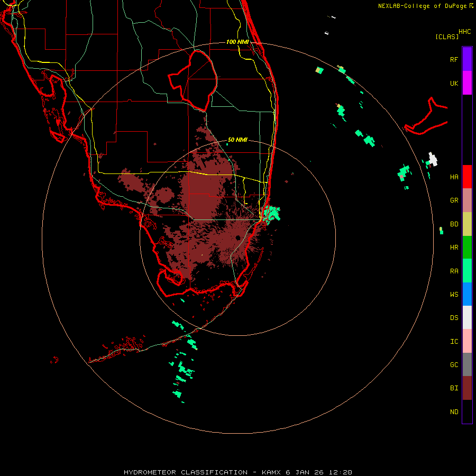The height and width of the screenshot is (476, 476).
Task: Select the yellow BD legend swatch
Action: tap(467, 224)
